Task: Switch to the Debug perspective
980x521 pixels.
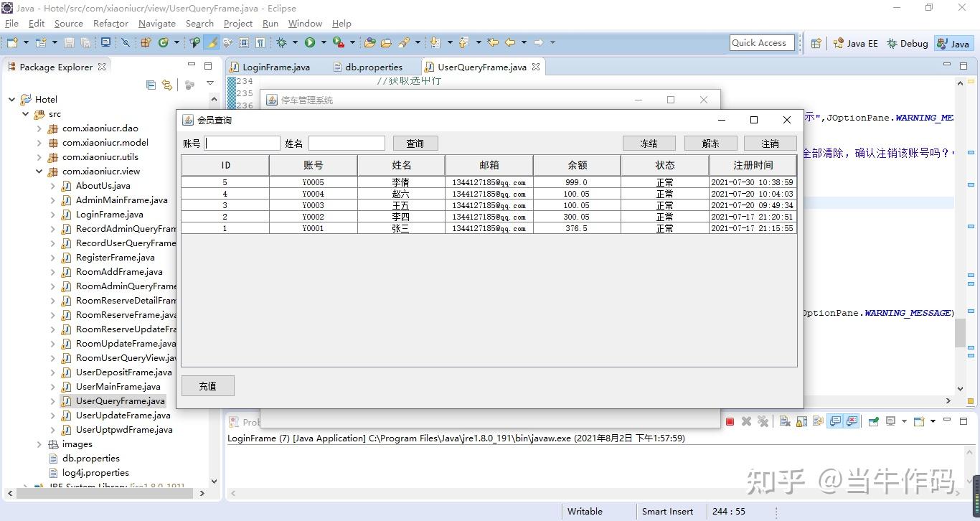Action: [908, 43]
